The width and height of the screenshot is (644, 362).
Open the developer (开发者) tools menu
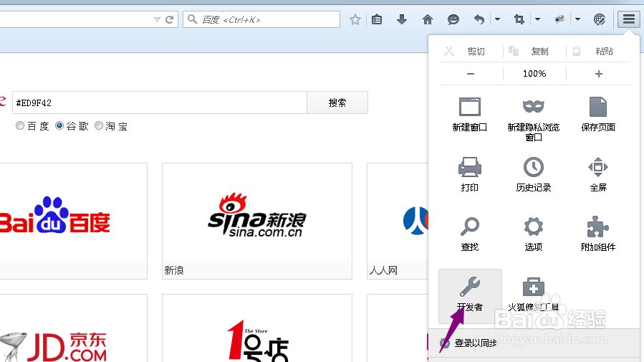pyautogui.click(x=470, y=296)
